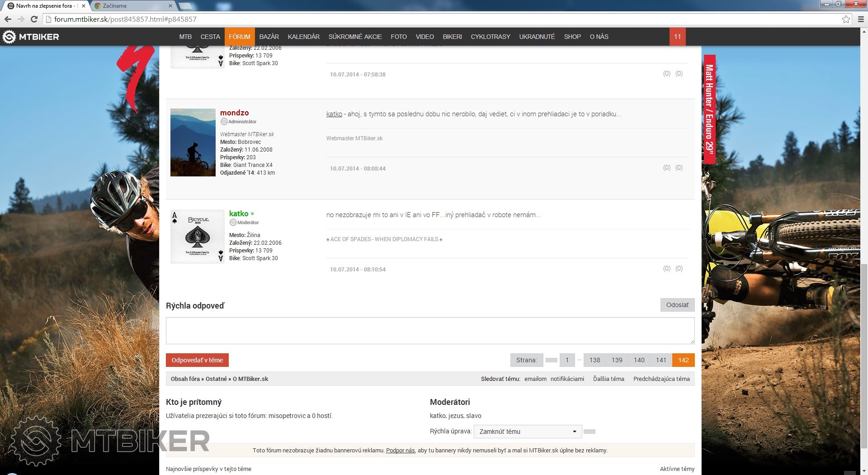Close the 'Navrh na zlepsenie fora' tab
Viewport: 868px width, 475px height.
84,6
